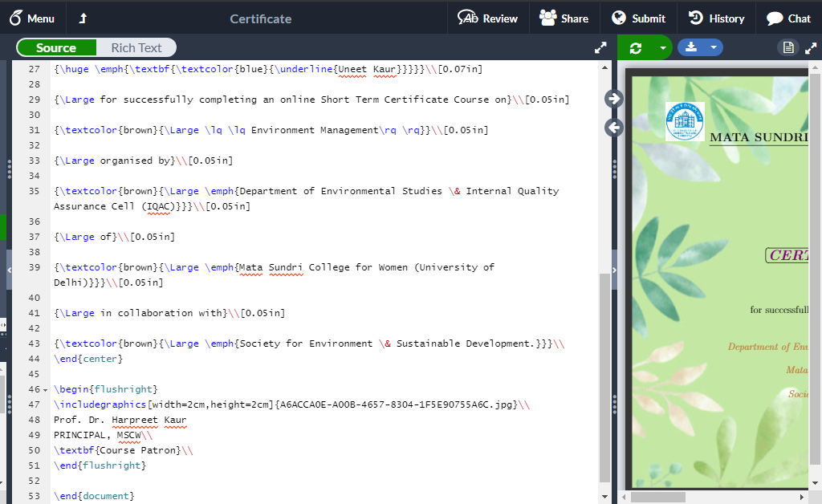The height and width of the screenshot is (504, 822).
Task: Click \end{flushright} on line 51
Action: (x=100, y=465)
